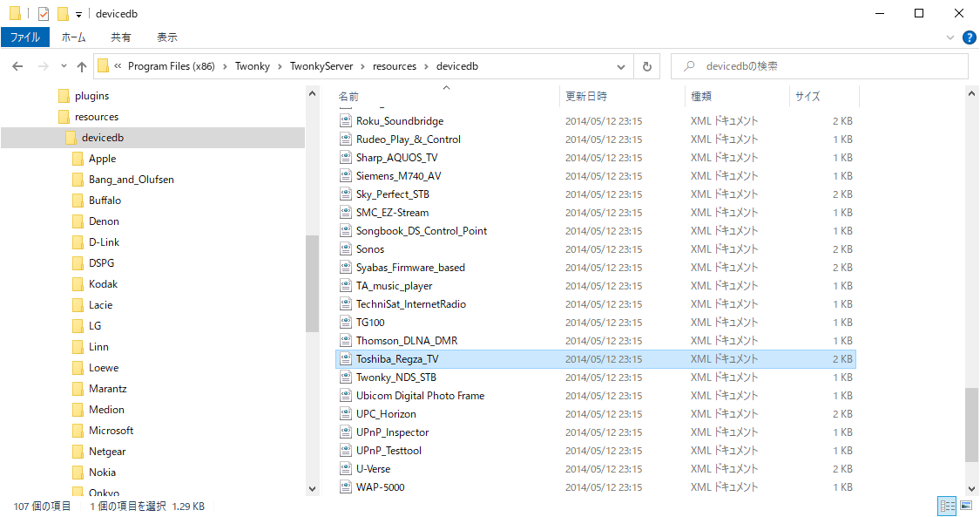Click the Properties quick access icon
Image resolution: width=980 pixels, height=517 pixels.
click(x=44, y=13)
